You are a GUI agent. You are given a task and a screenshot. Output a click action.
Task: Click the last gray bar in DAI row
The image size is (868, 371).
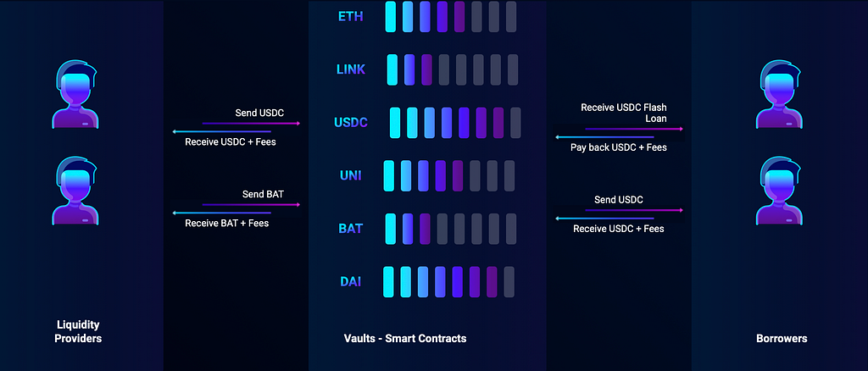click(x=509, y=282)
